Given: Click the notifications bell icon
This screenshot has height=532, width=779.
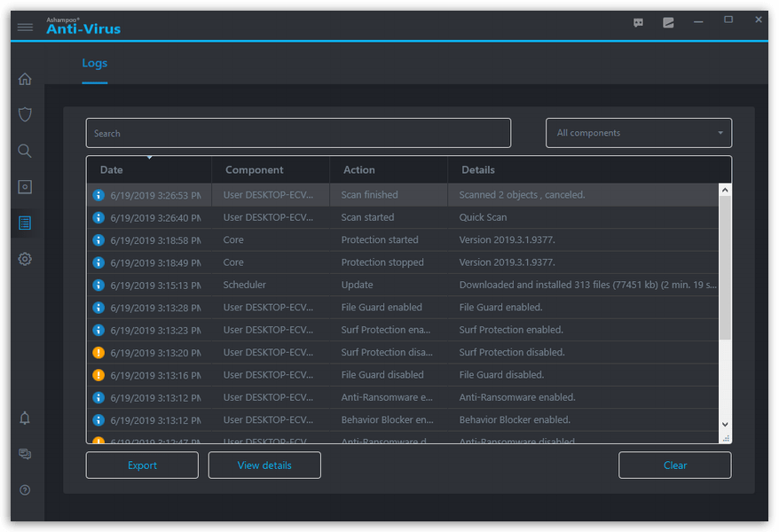Looking at the screenshot, I should coord(25,419).
